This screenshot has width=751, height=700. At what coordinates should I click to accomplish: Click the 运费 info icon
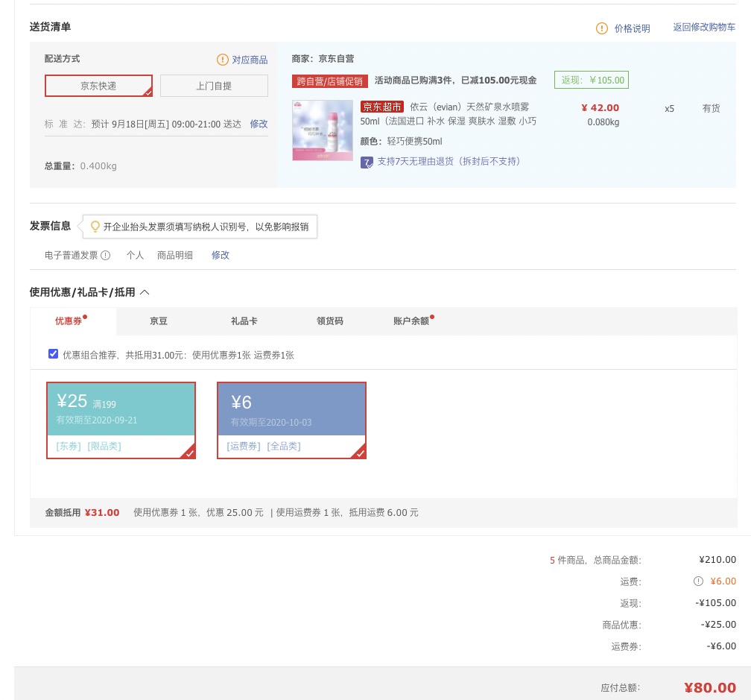coord(698,581)
